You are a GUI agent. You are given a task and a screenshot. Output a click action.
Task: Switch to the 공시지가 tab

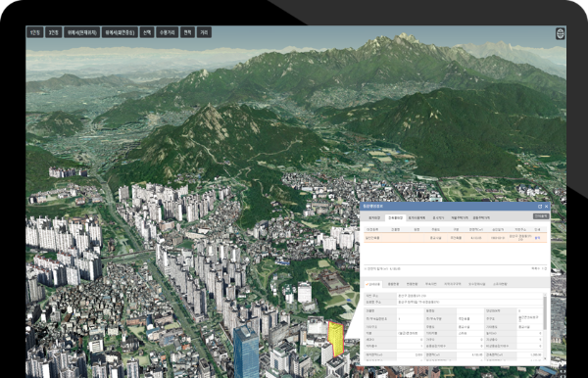pos(438,217)
